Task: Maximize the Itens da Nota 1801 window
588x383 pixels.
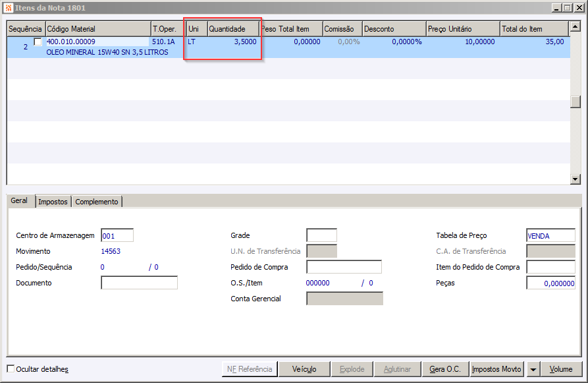Action: coord(568,7)
